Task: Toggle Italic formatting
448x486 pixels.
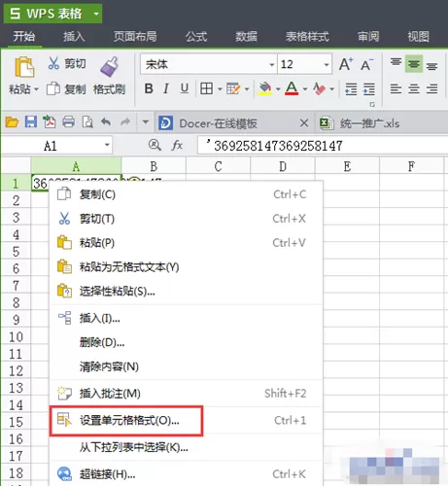Action: [166, 88]
